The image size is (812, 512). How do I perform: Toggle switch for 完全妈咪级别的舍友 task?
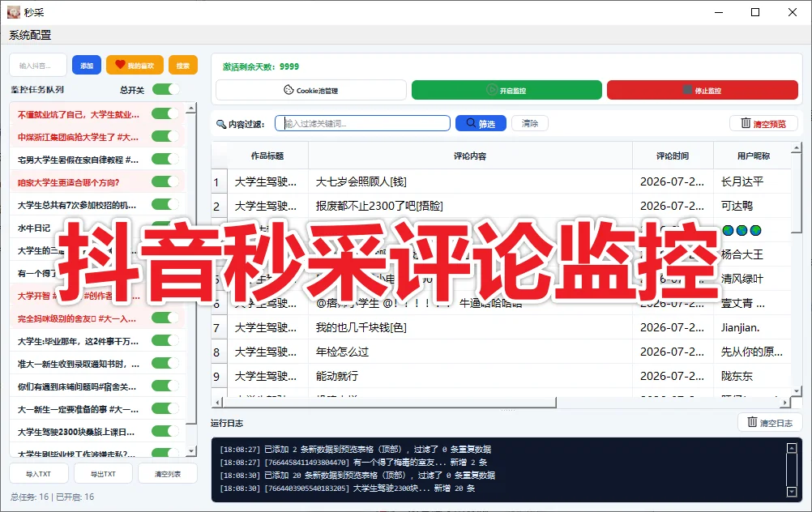pyautogui.click(x=165, y=318)
